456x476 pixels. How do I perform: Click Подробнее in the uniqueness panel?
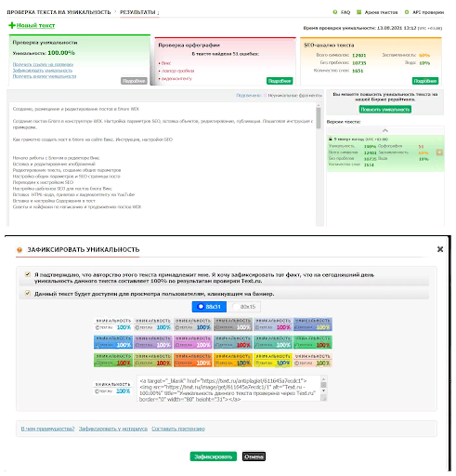pos(134,81)
